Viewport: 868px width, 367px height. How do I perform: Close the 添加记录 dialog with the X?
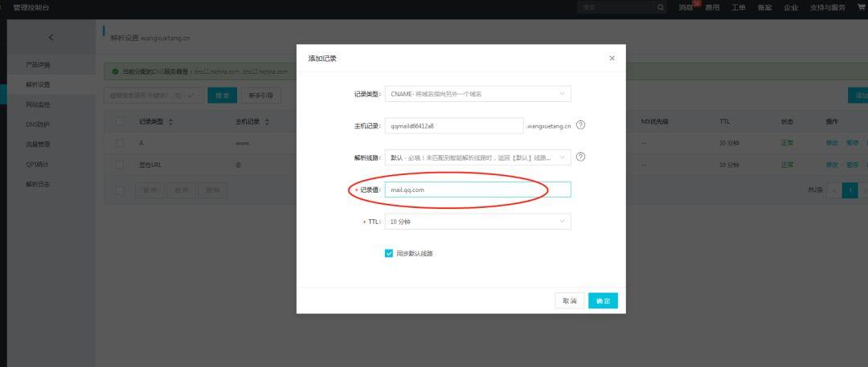point(612,58)
